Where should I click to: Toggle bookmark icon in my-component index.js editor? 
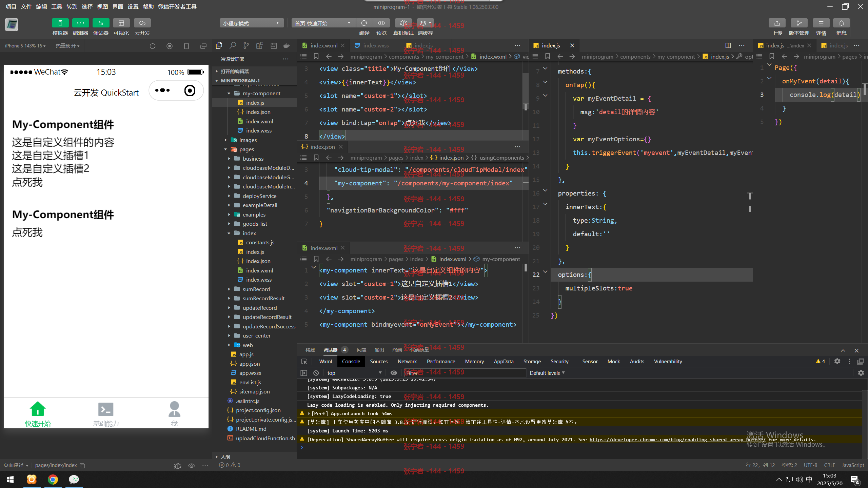tap(547, 57)
